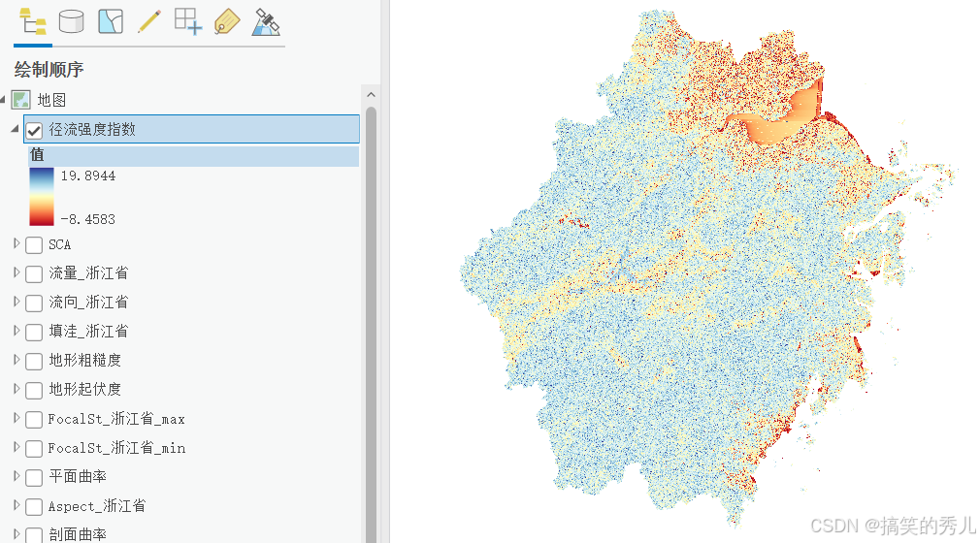Check the 平面曲率 layer checkbox
This screenshot has height=543, width=980.
pos(34,477)
